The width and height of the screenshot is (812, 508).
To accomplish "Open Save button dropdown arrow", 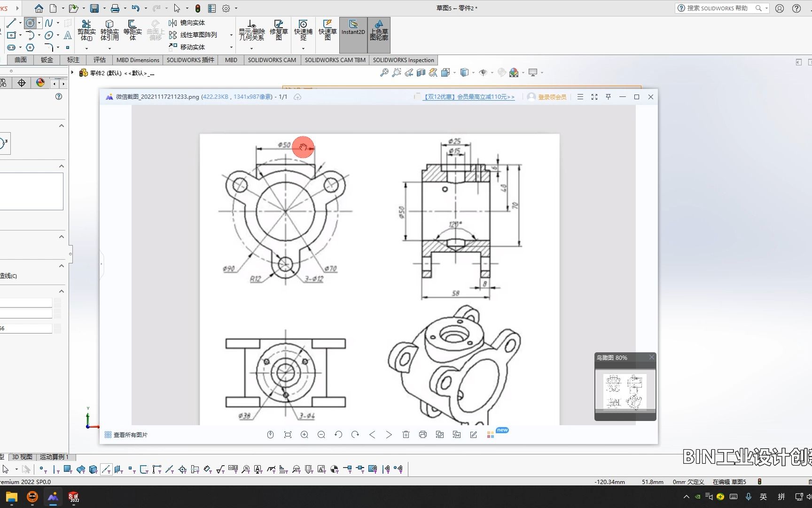I will pyautogui.click(x=104, y=8).
